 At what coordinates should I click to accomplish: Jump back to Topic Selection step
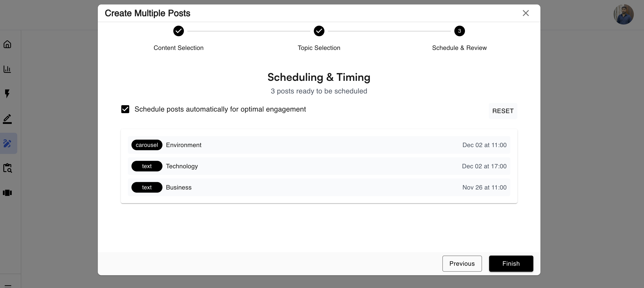[319, 31]
